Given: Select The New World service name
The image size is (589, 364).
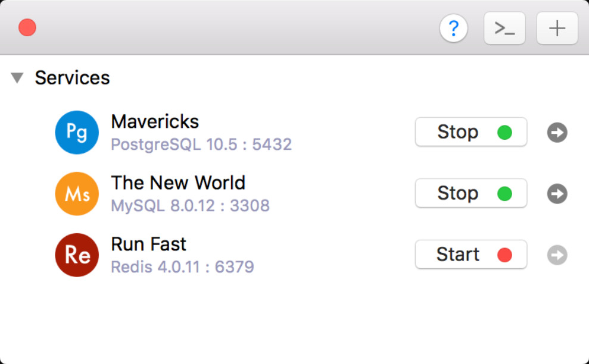Looking at the screenshot, I should click(x=178, y=183).
